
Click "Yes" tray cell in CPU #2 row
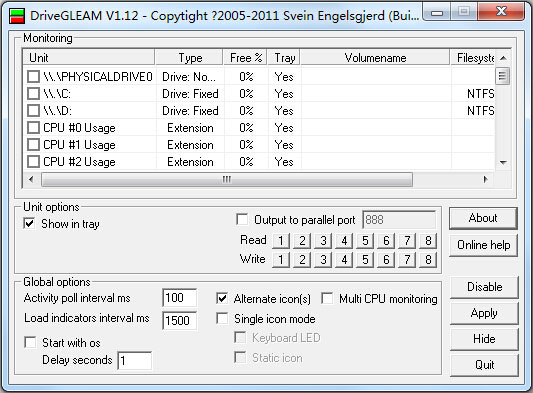[x=284, y=162]
